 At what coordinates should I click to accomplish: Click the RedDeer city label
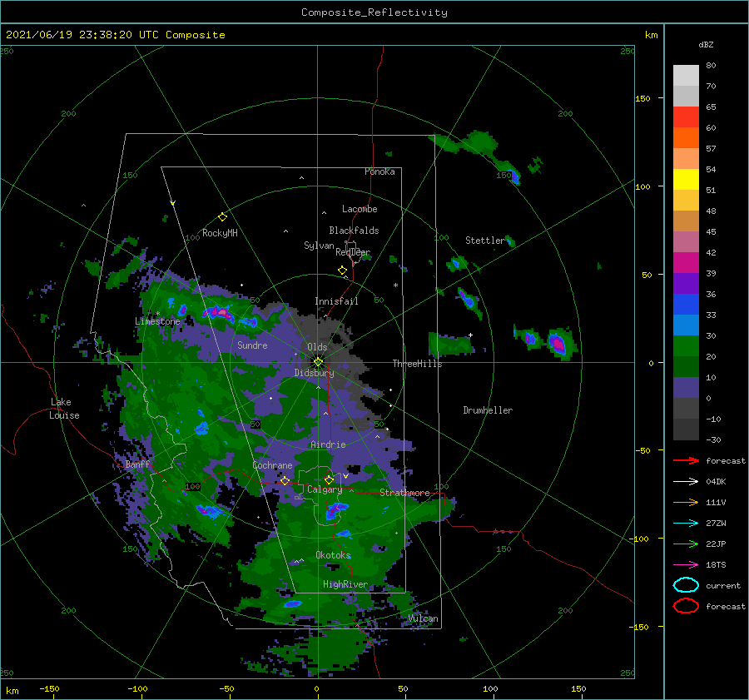pos(353,252)
